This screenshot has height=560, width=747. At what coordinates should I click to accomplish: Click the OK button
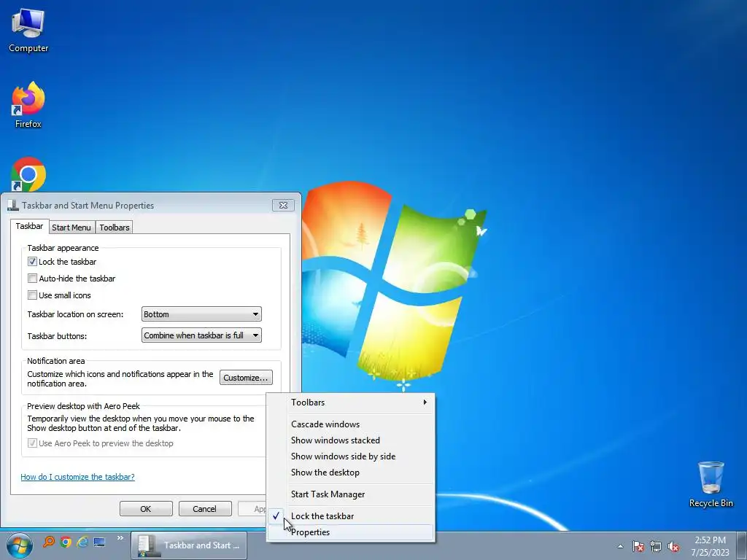pyautogui.click(x=146, y=508)
